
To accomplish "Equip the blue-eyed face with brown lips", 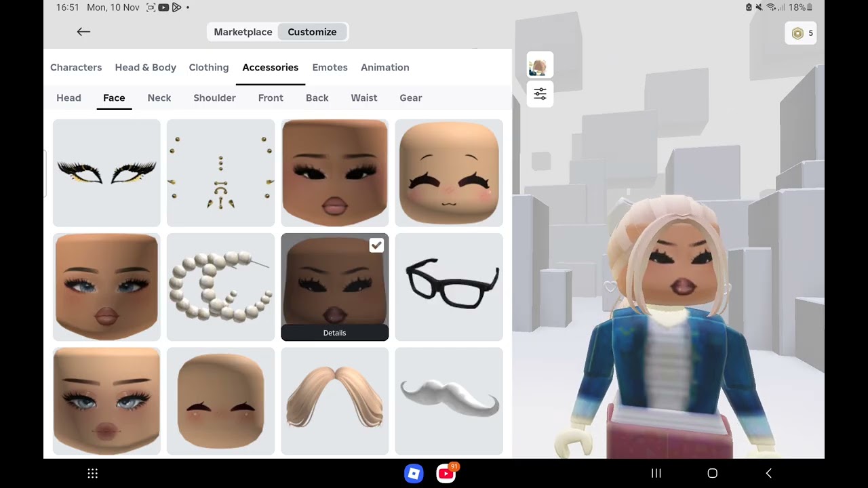I will point(106,287).
